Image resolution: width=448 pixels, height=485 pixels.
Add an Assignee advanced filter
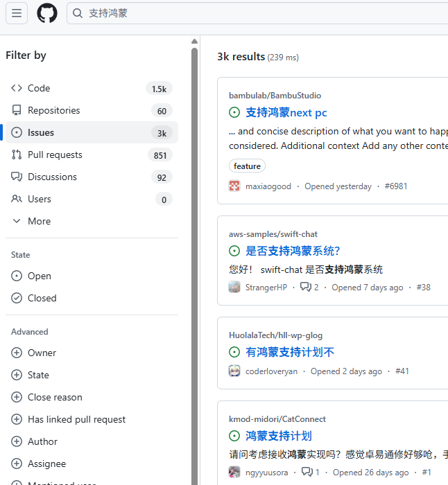coord(92,464)
